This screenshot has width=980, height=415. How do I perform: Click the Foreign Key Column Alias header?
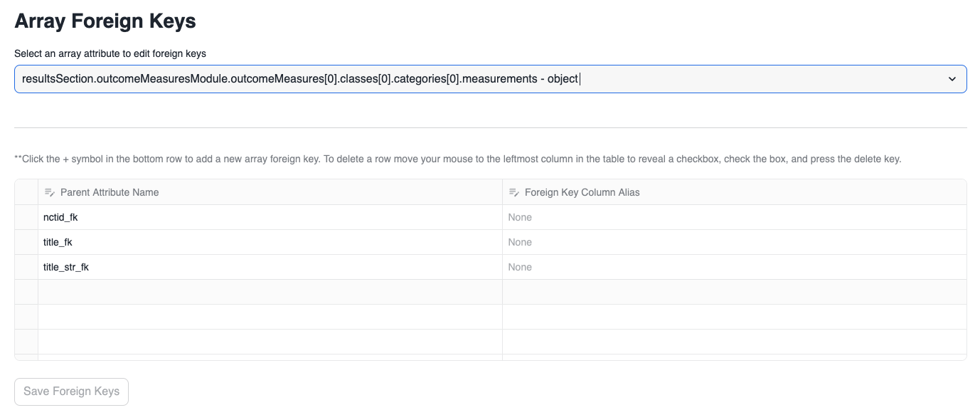point(582,192)
